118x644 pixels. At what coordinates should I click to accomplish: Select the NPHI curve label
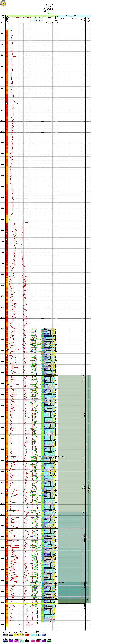(x=35, y=19)
